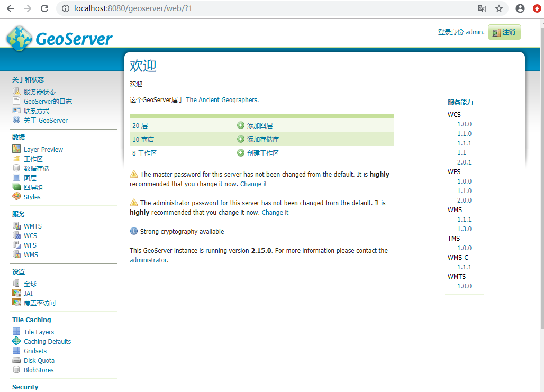This screenshot has width=544, height=392.
Task: Click the Caching Defaults globe icon
Action: pyautogui.click(x=16, y=341)
